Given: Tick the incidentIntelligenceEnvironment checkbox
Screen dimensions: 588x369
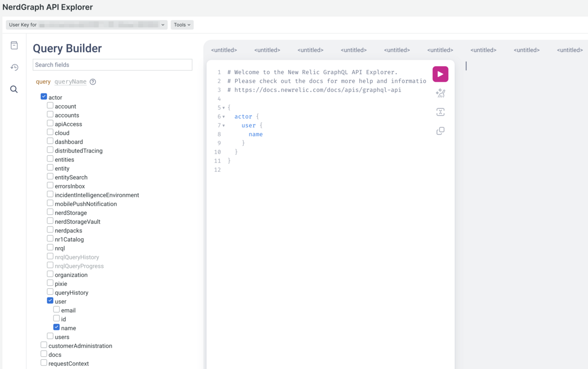Looking at the screenshot, I should pyautogui.click(x=50, y=194).
